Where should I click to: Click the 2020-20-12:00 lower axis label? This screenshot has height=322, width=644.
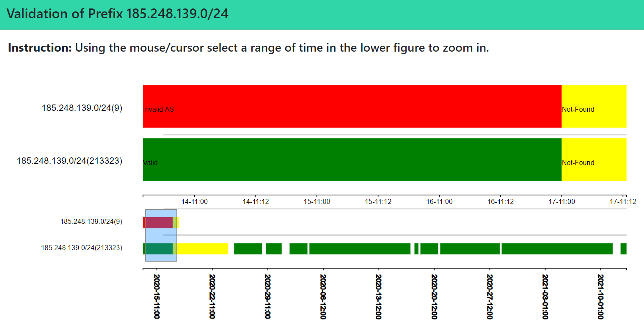pyautogui.click(x=434, y=297)
